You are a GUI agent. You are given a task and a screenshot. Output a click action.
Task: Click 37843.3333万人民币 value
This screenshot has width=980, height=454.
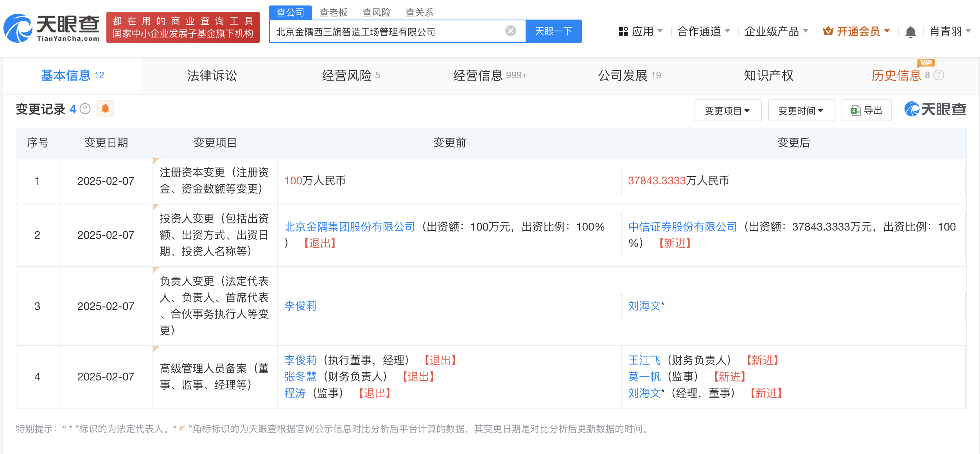point(678,180)
